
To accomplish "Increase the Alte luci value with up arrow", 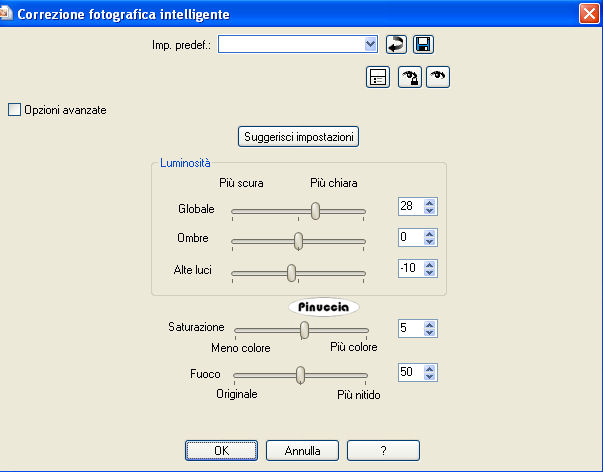I will (430, 264).
